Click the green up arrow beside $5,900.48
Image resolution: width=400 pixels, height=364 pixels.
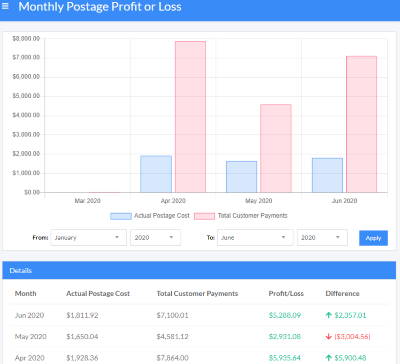point(329,358)
